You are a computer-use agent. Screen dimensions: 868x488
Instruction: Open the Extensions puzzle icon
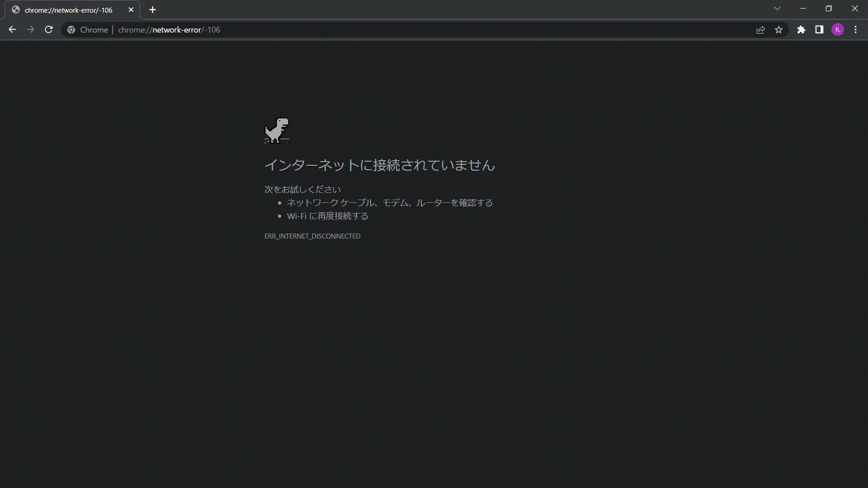pos(802,29)
